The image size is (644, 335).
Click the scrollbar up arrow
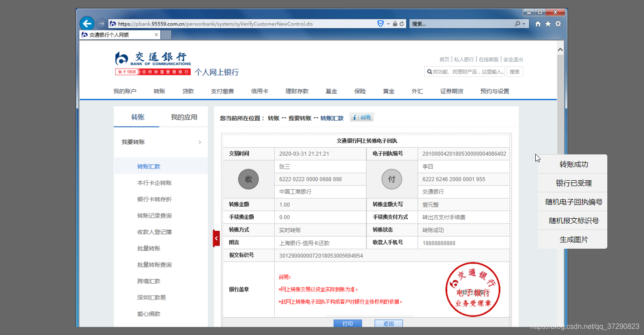point(560,50)
